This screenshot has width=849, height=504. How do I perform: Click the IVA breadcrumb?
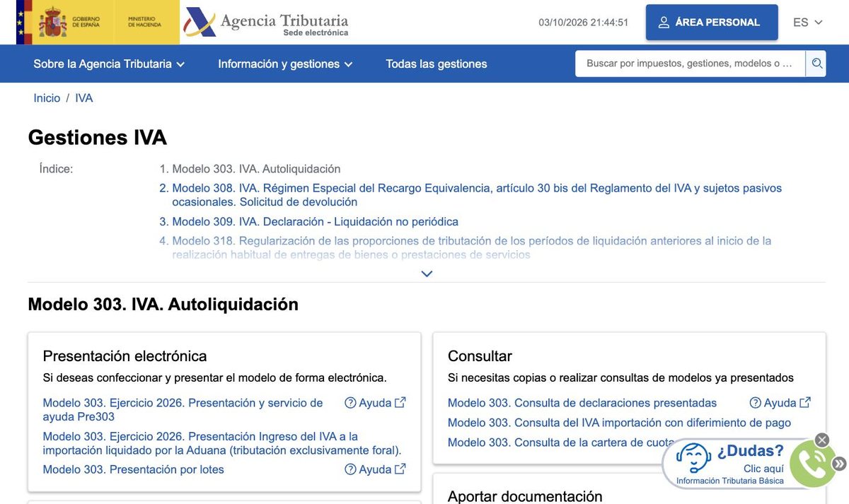(x=84, y=98)
